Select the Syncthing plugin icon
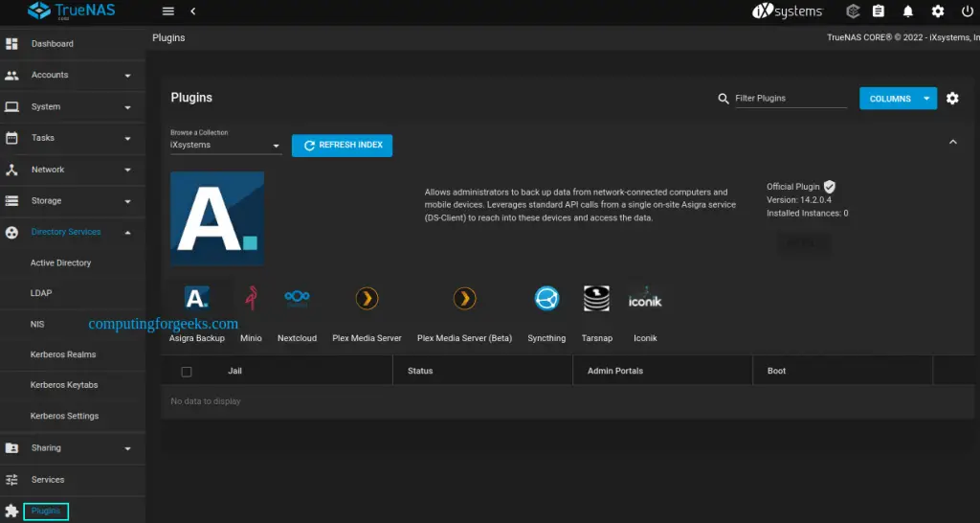The width and height of the screenshot is (980, 523). (x=546, y=299)
